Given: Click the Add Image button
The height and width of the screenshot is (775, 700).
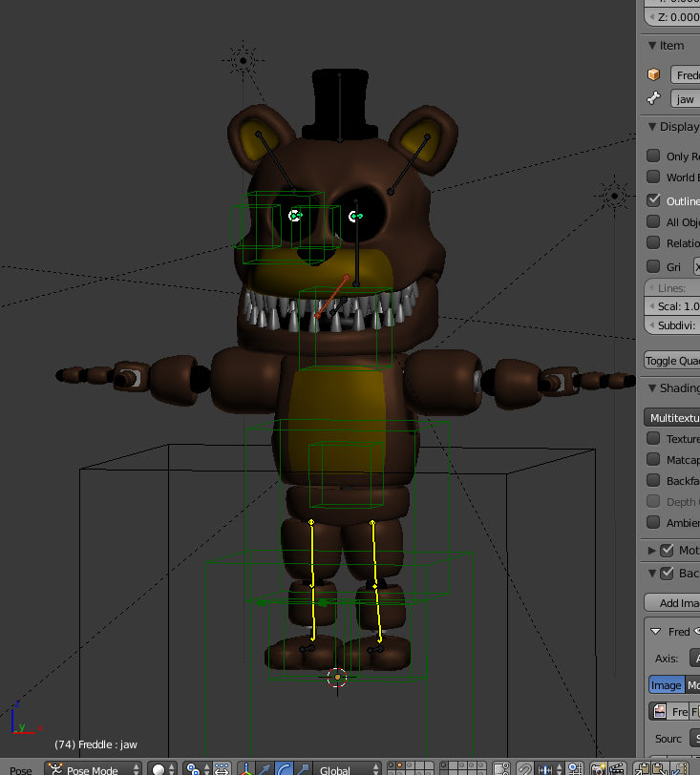Looking at the screenshot, I should coord(672,602).
